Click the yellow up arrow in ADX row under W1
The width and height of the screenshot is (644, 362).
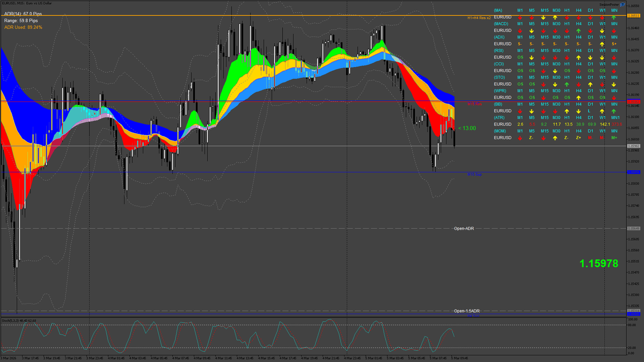click(602, 43)
